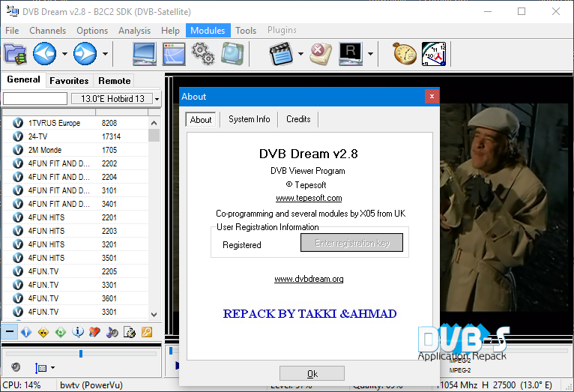Click the orange key encrypted channels icon

click(x=147, y=332)
